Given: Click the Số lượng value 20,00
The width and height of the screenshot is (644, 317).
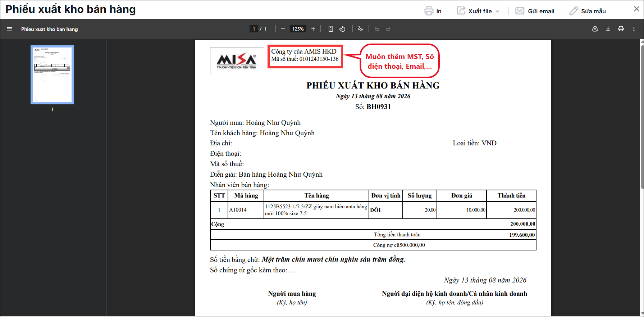Looking at the screenshot, I should coord(430,210).
